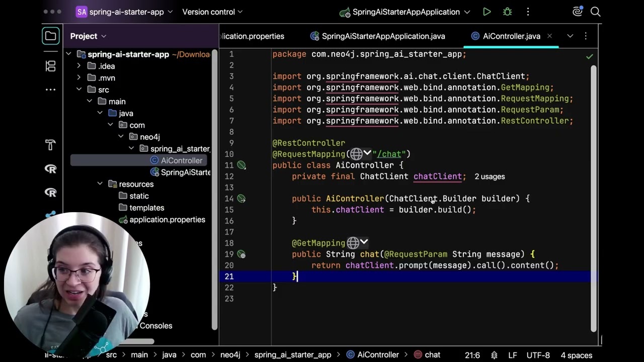This screenshot has height=362, width=644.
Task: Open the Project tool window folder icon
Action: click(50, 36)
